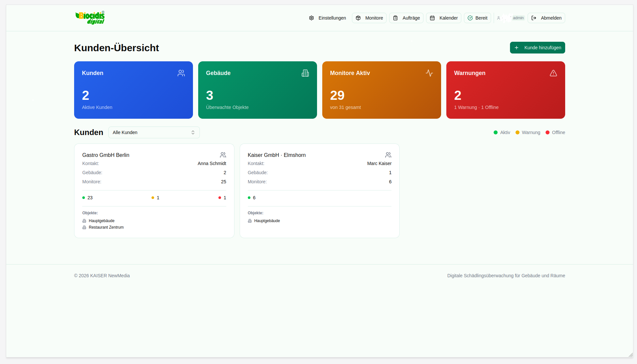Viewport: 637px width, 364px height.
Task: Click the people icon on Kaiser GmbH card
Action: point(388,155)
